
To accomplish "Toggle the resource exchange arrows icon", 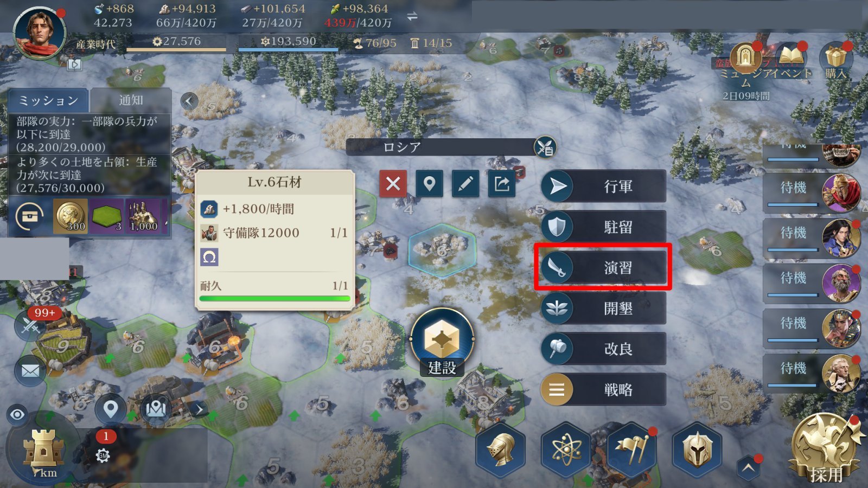I will tap(412, 16).
